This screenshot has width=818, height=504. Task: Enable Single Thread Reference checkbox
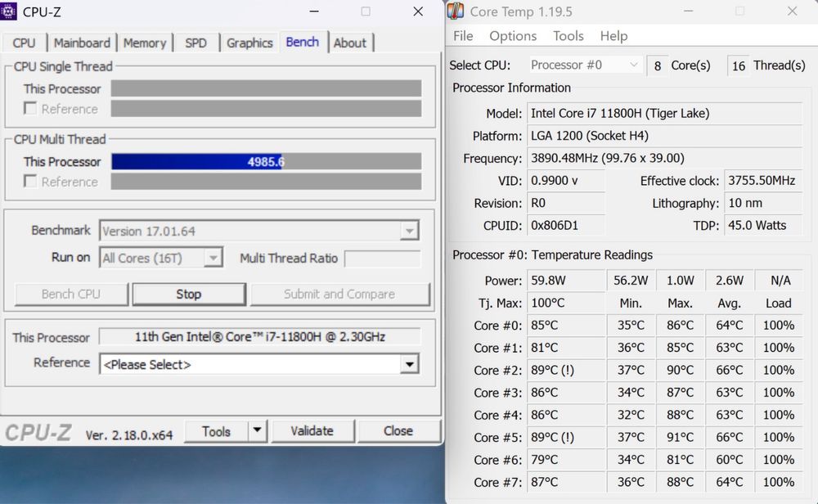coord(30,109)
